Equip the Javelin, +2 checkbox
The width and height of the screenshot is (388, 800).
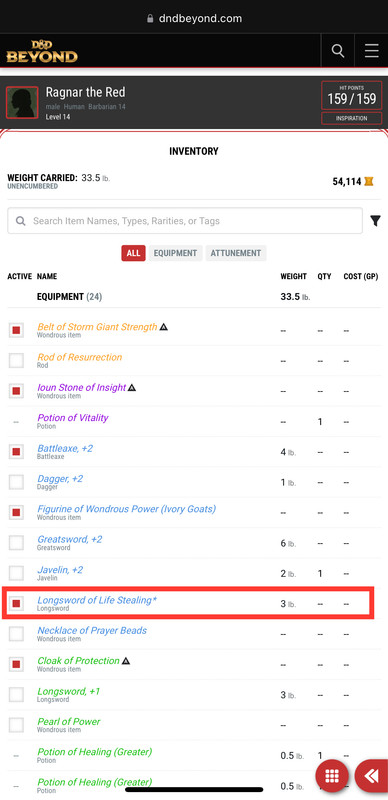(16, 573)
